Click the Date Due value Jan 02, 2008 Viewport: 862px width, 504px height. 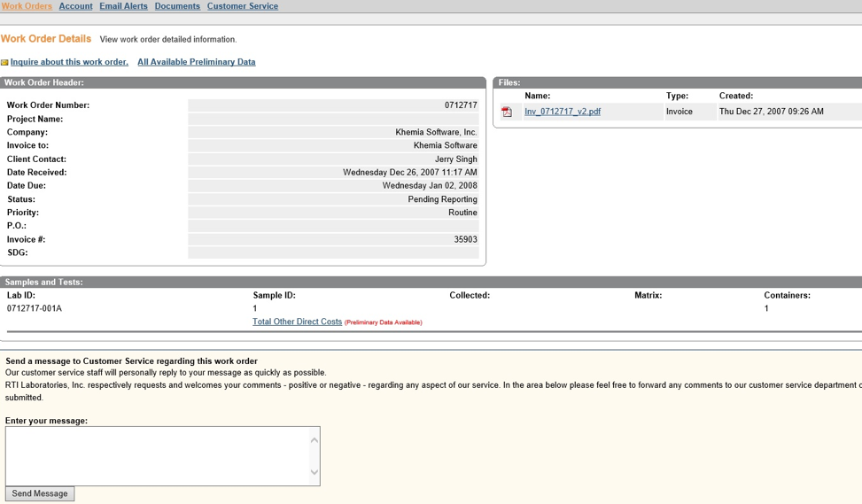pyautogui.click(x=430, y=185)
